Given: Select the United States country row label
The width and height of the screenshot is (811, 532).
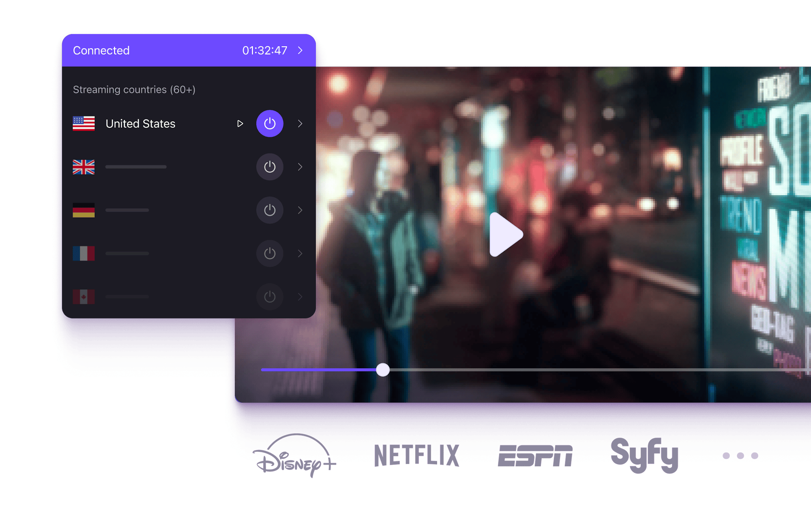Looking at the screenshot, I should [140, 124].
